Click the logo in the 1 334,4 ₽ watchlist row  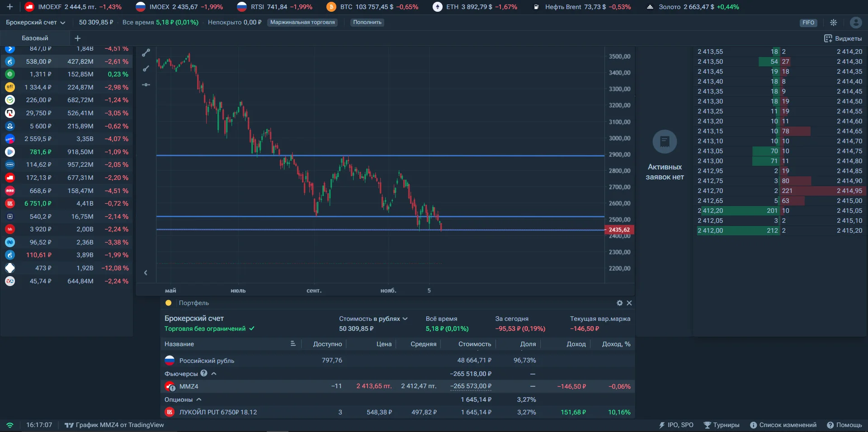[10, 87]
